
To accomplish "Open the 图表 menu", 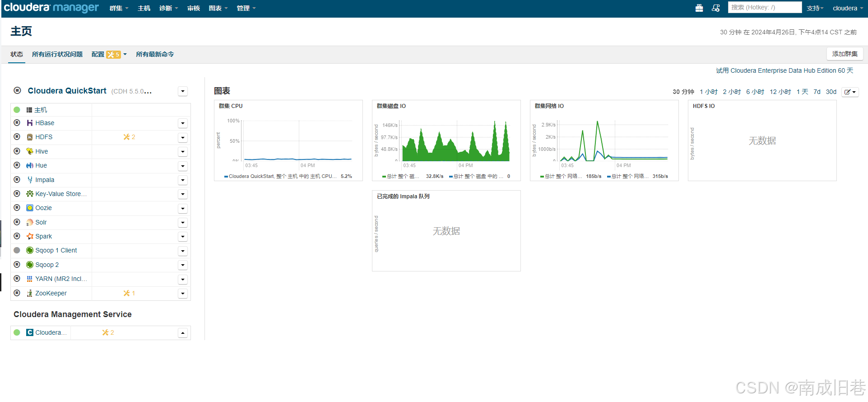I will [218, 8].
